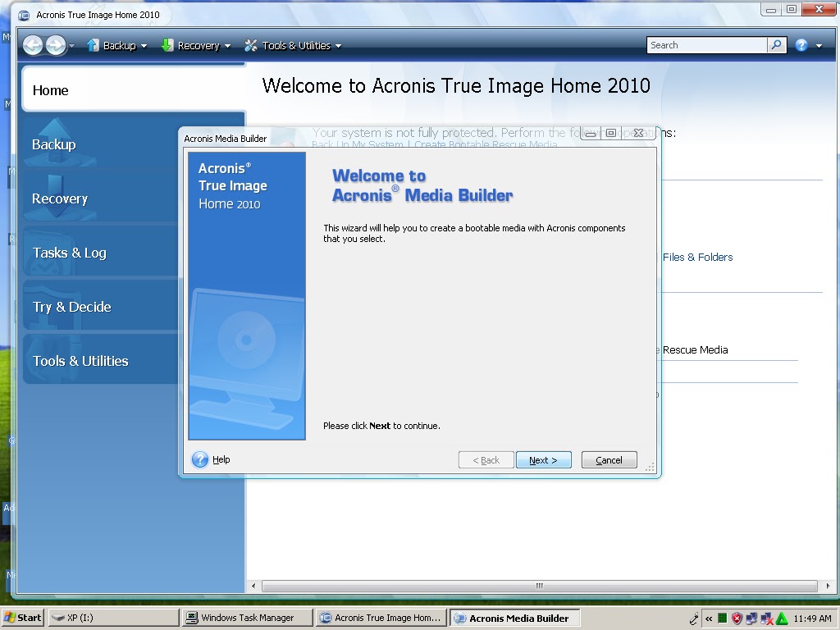This screenshot has height=630, width=840.
Task: Open the Recovery toolbar menu
Action: [x=195, y=46]
